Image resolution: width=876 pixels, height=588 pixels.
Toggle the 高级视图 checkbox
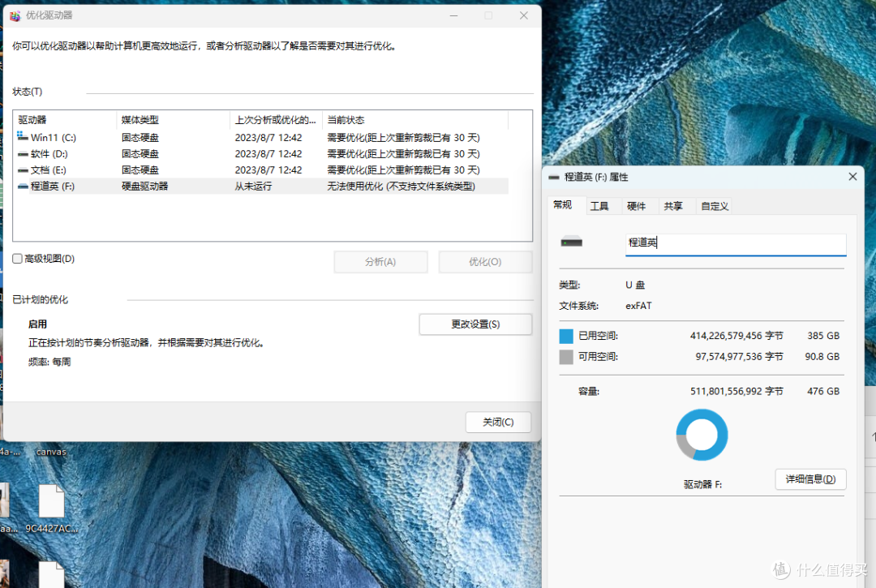pos(17,259)
